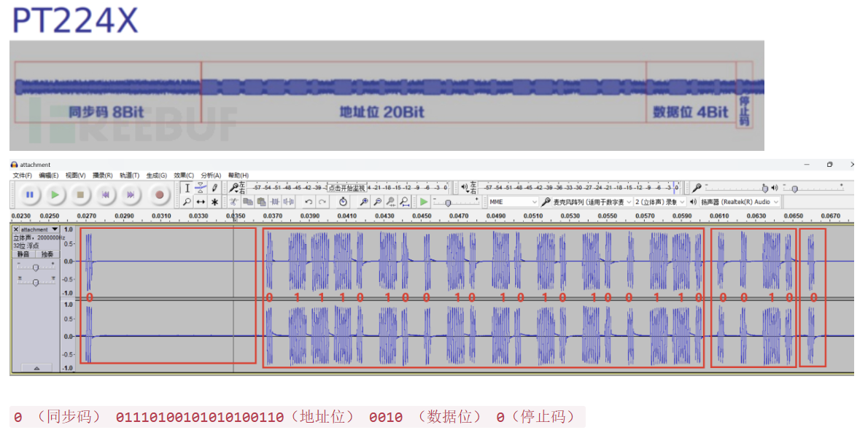The width and height of the screenshot is (868, 438).
Task: Collapse the track with the bottom arrow button
Action: (x=36, y=368)
